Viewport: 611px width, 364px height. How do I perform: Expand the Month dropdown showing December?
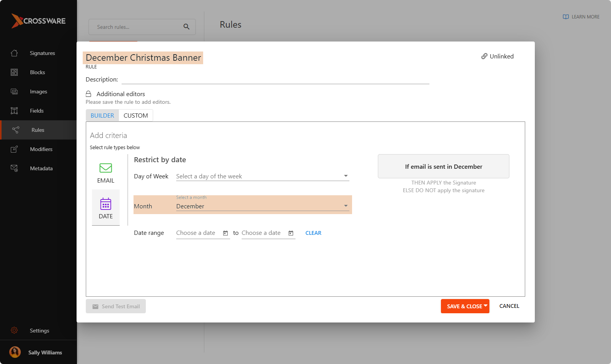[262, 206]
